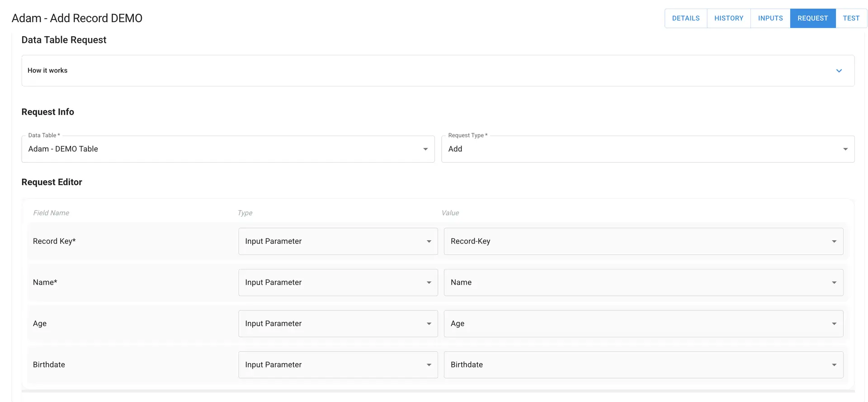Click the 'Adam - Add Record DEMO' title
868x402 pixels.
tap(77, 19)
